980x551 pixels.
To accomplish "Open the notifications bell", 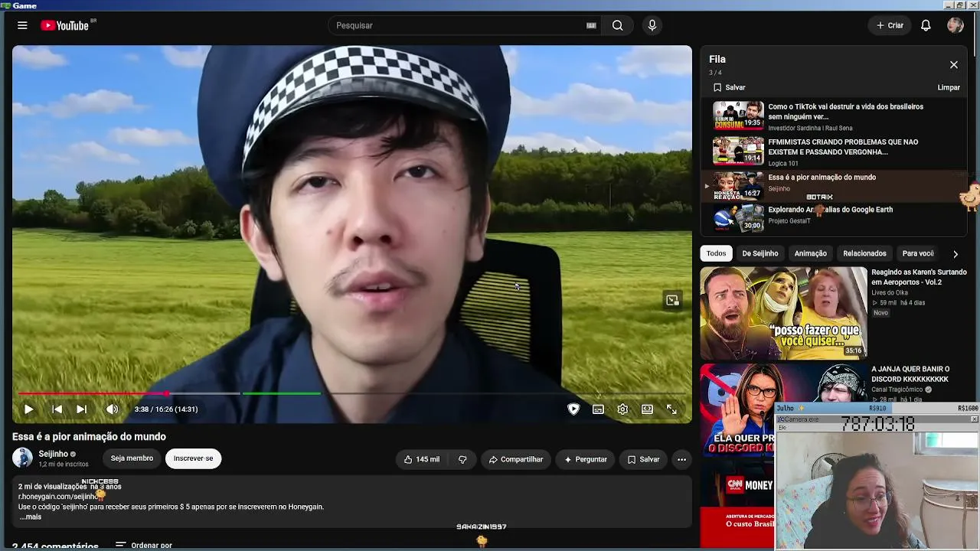I will pyautogui.click(x=926, y=25).
